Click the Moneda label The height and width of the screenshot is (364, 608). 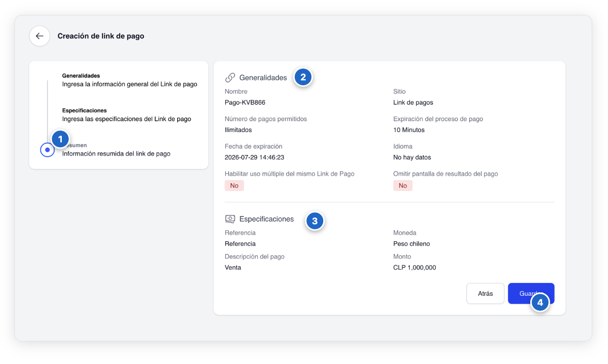(405, 233)
